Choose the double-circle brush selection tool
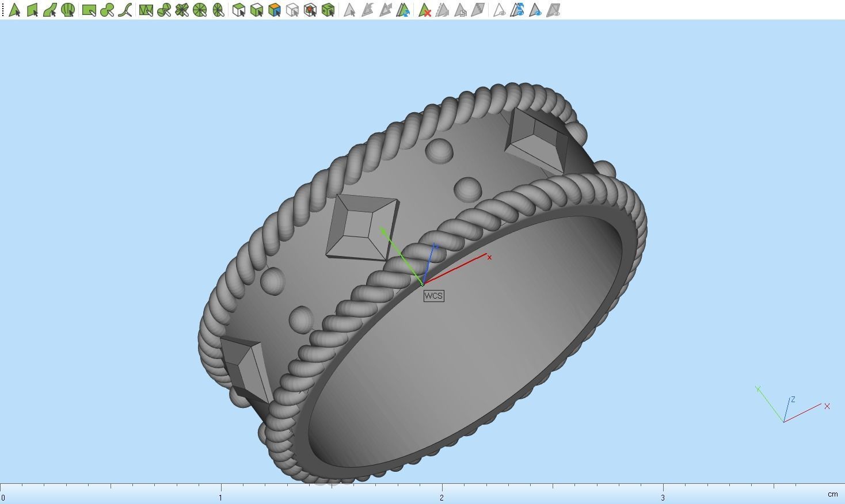845x504 pixels. point(107,10)
